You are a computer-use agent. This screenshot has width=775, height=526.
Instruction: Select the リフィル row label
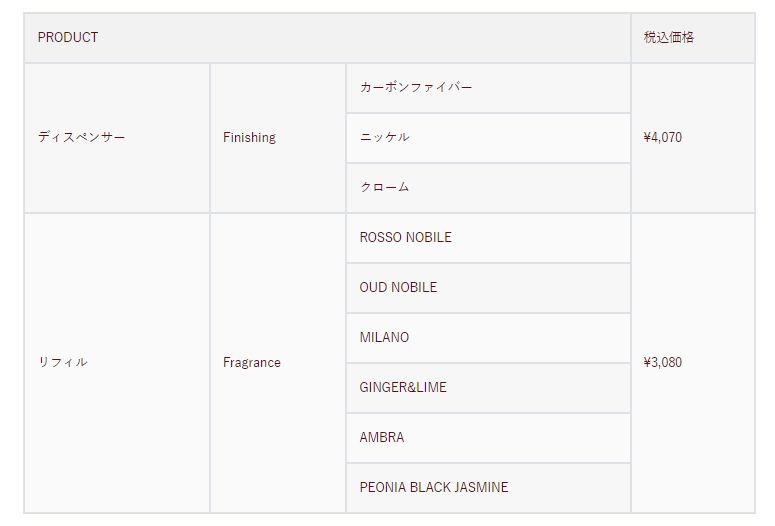pyautogui.click(x=63, y=363)
